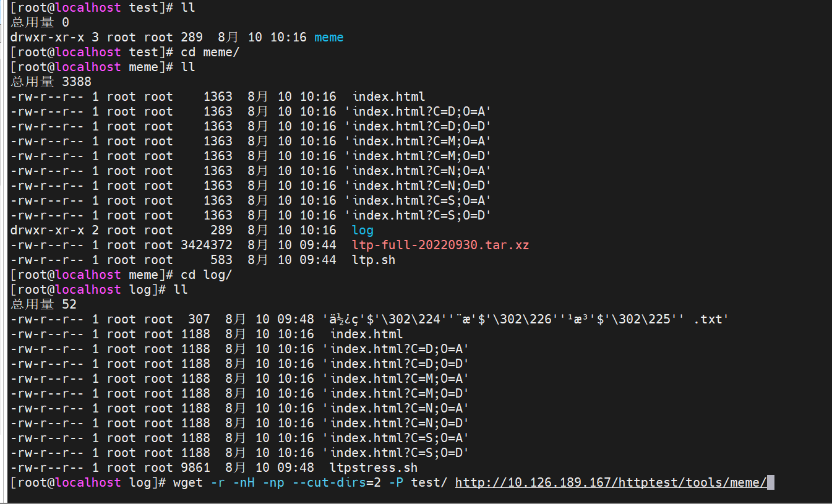Click the text cursor after the URL
This screenshot has height=504, width=832.
click(770, 482)
